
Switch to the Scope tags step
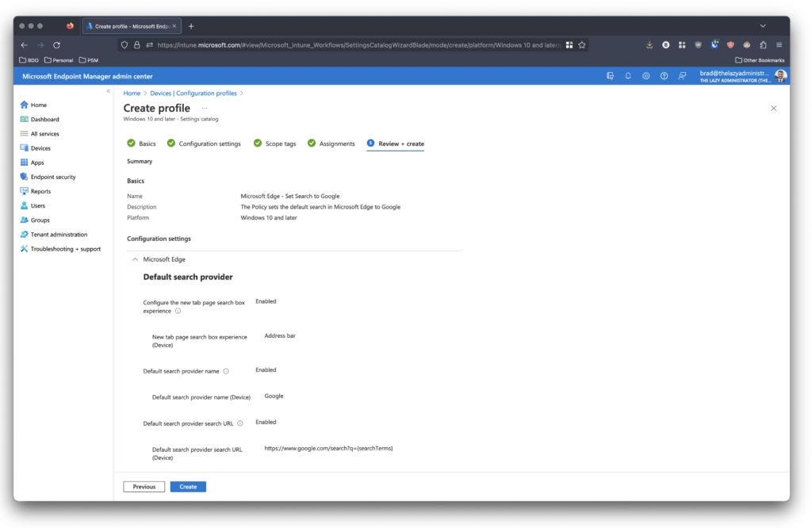274,143
